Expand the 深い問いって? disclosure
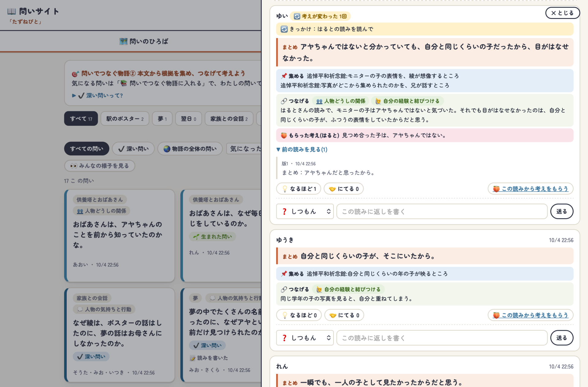Image resolution: width=588 pixels, height=387 pixels. click(97, 95)
